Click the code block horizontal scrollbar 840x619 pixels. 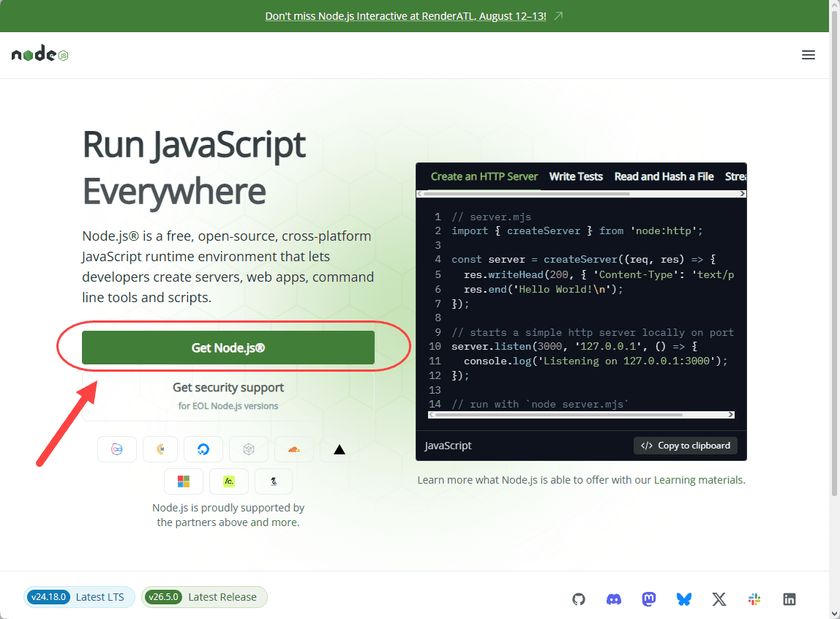(559, 415)
